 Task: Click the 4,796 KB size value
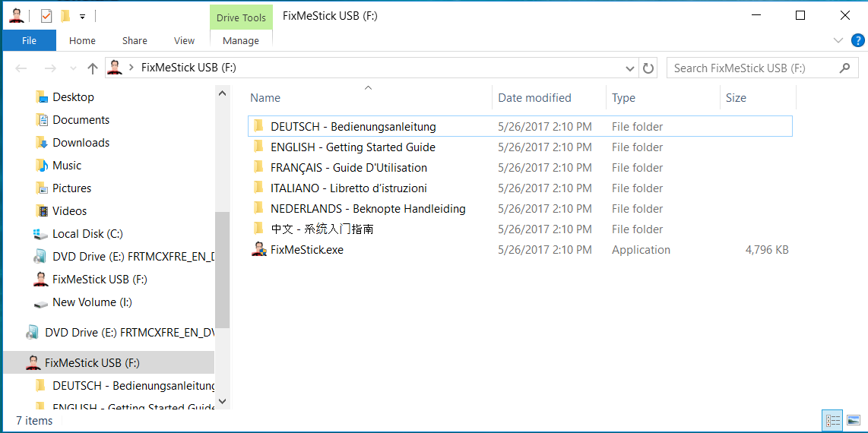[x=767, y=250]
